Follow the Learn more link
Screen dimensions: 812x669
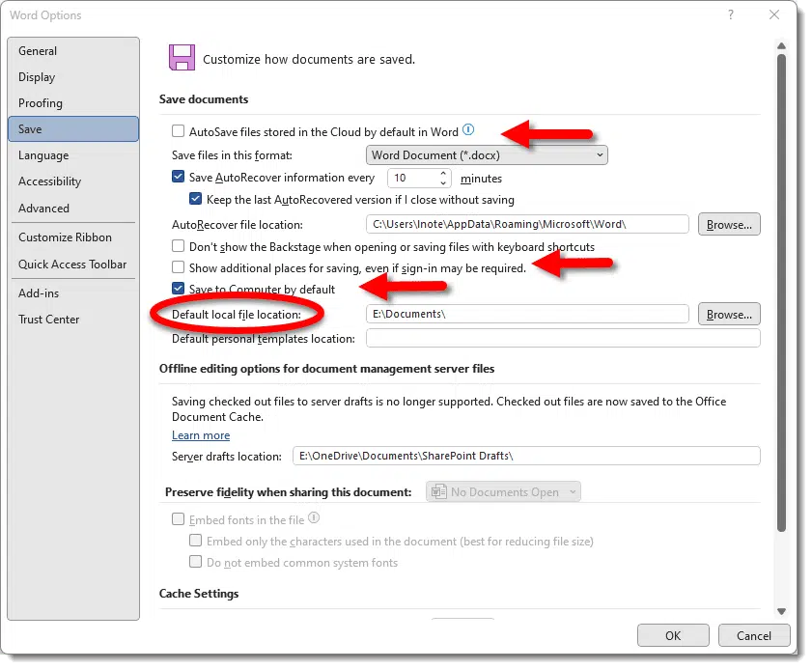[201, 435]
